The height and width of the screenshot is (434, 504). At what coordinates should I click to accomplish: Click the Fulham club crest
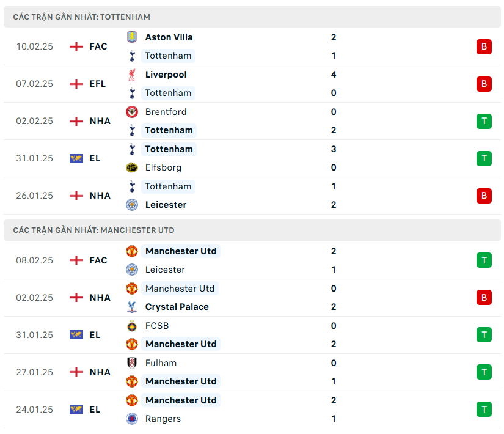[x=132, y=363]
